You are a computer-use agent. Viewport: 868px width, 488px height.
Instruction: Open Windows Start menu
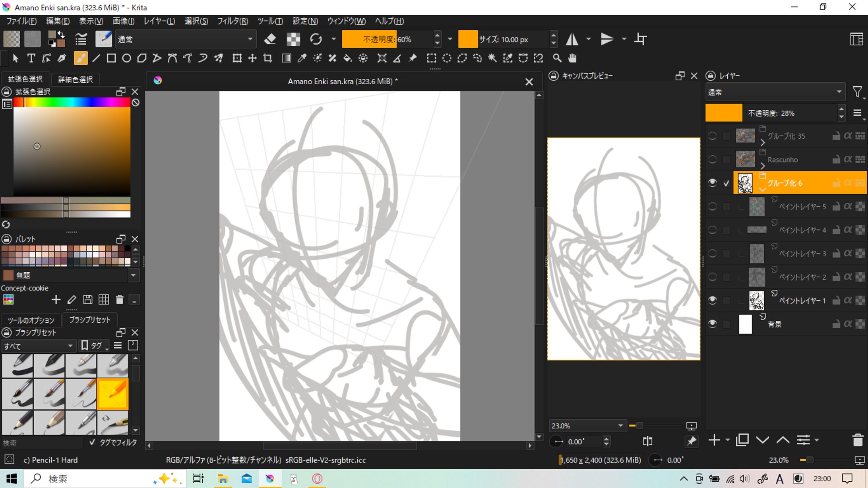pos(12,478)
